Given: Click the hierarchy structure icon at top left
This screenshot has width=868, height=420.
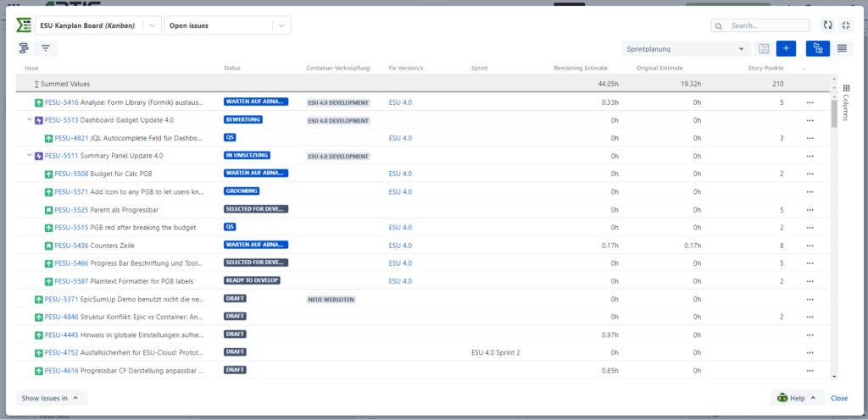Looking at the screenshot, I should click(24, 49).
